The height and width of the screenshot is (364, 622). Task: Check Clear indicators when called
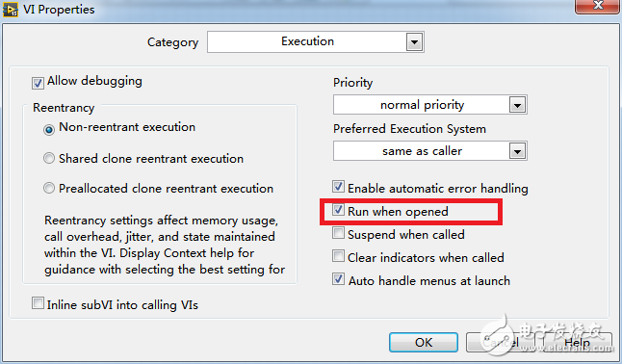[338, 256]
